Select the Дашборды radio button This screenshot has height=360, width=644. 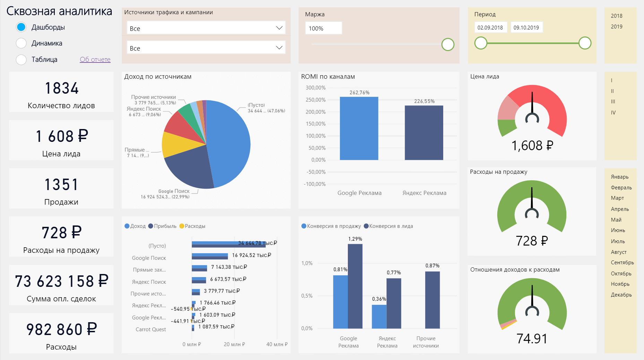[x=22, y=27]
